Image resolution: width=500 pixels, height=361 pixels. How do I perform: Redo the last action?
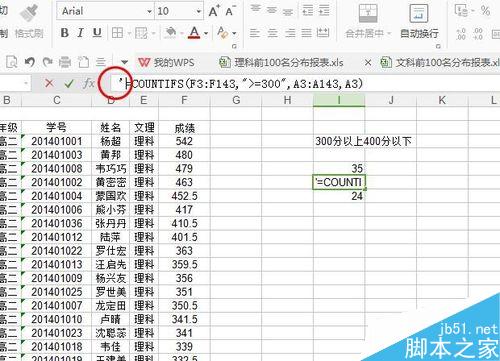point(47,62)
